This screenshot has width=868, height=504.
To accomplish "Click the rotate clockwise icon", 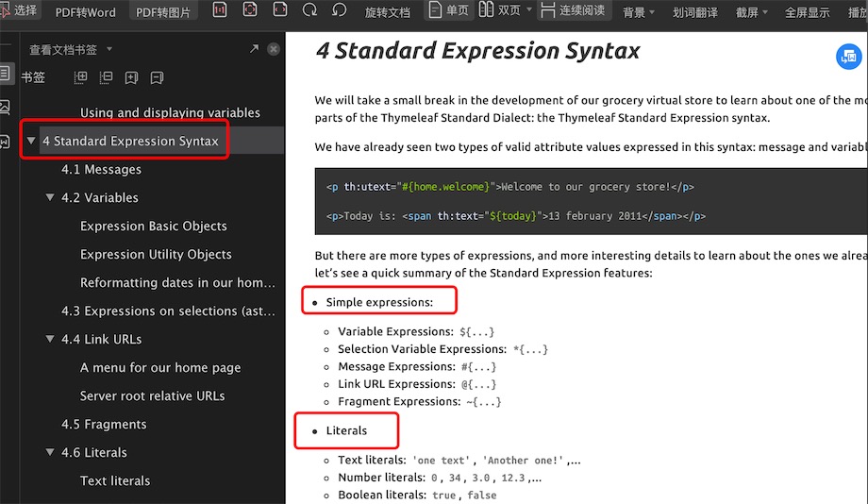I will click(x=310, y=9).
